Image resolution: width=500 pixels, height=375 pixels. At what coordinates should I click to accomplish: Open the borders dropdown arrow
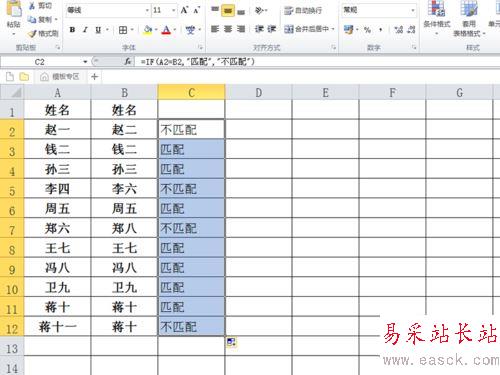tap(132, 30)
